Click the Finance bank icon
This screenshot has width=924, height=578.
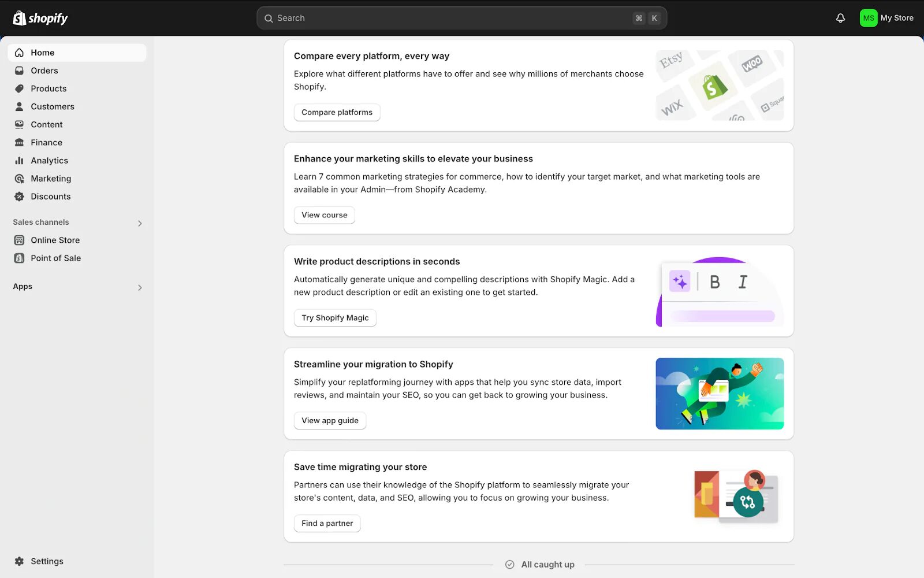19,142
